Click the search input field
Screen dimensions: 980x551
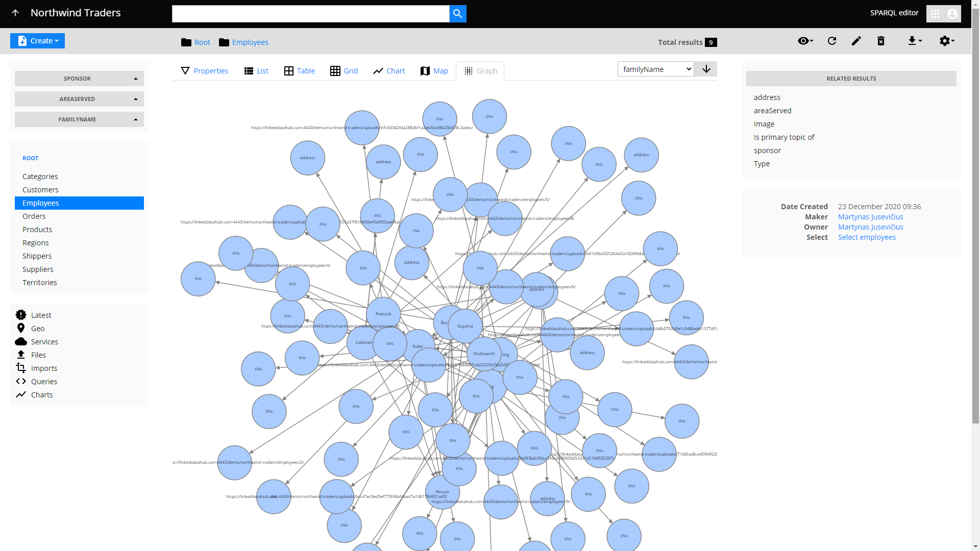(x=310, y=14)
